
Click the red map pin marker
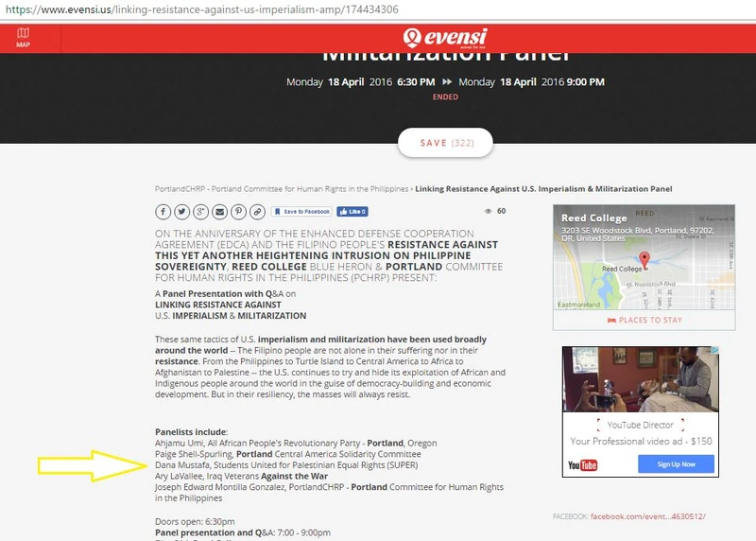tap(644, 260)
